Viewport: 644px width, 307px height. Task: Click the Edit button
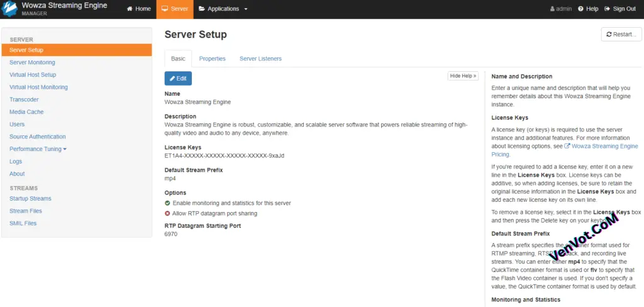[x=178, y=79]
